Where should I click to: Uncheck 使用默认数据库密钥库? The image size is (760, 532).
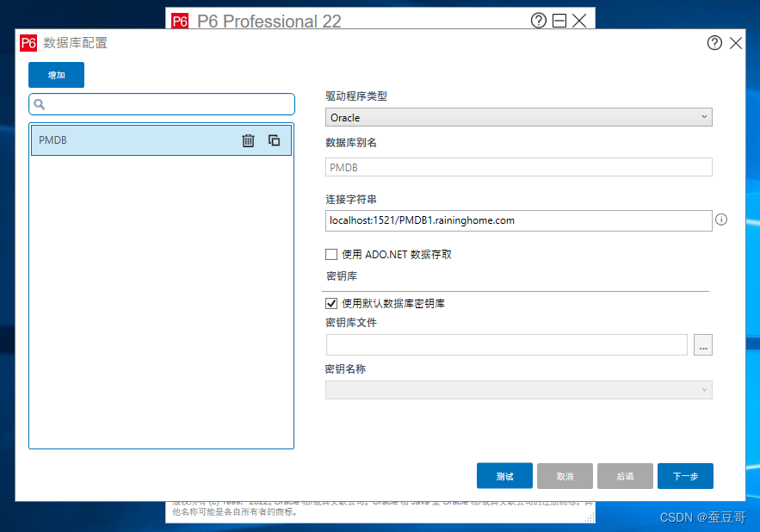click(x=331, y=302)
